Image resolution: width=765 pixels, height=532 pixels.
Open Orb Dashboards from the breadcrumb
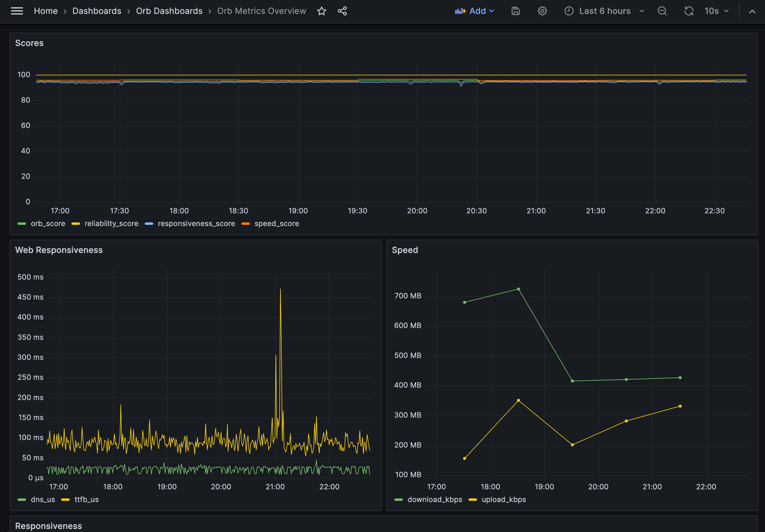[169, 11]
